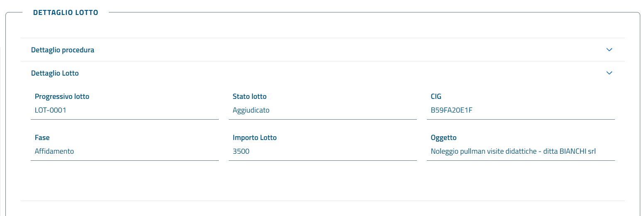Click into the Importo Lotto field
Viewport: 644px width, 216px height.
point(323,152)
